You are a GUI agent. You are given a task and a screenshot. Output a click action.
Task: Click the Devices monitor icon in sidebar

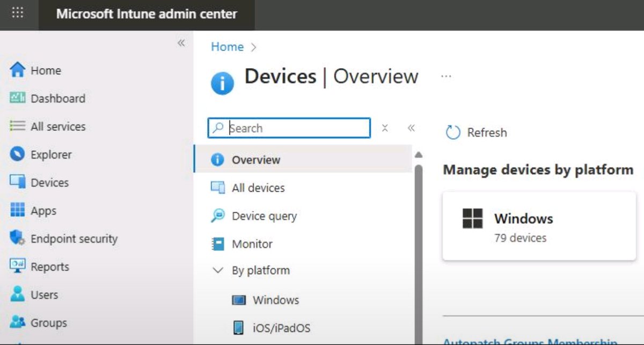click(18, 182)
